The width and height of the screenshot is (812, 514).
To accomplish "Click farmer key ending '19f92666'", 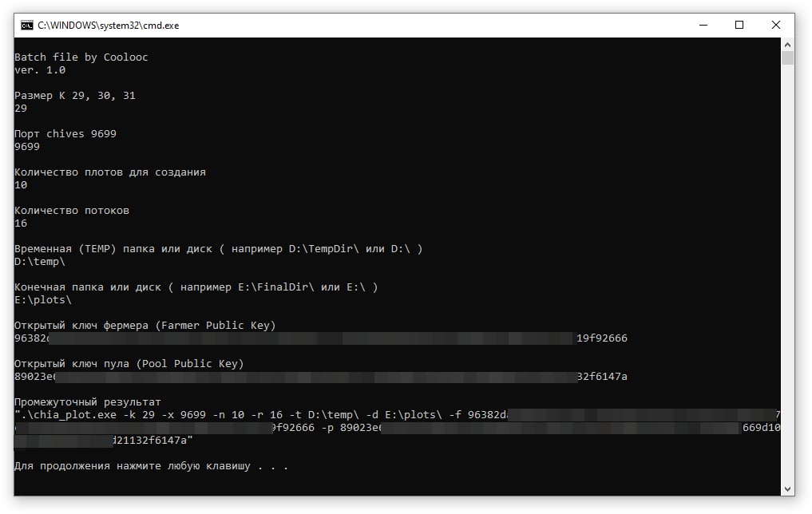I will 602,338.
